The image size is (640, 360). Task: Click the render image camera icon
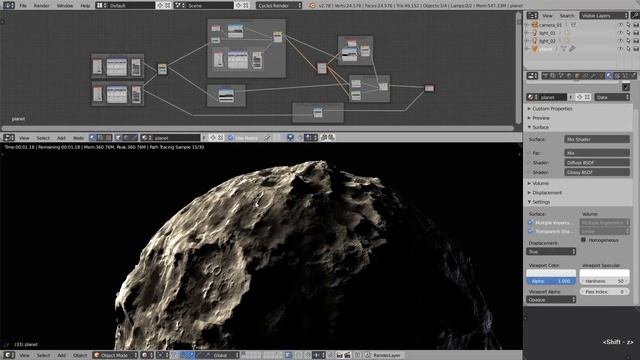[340, 355]
